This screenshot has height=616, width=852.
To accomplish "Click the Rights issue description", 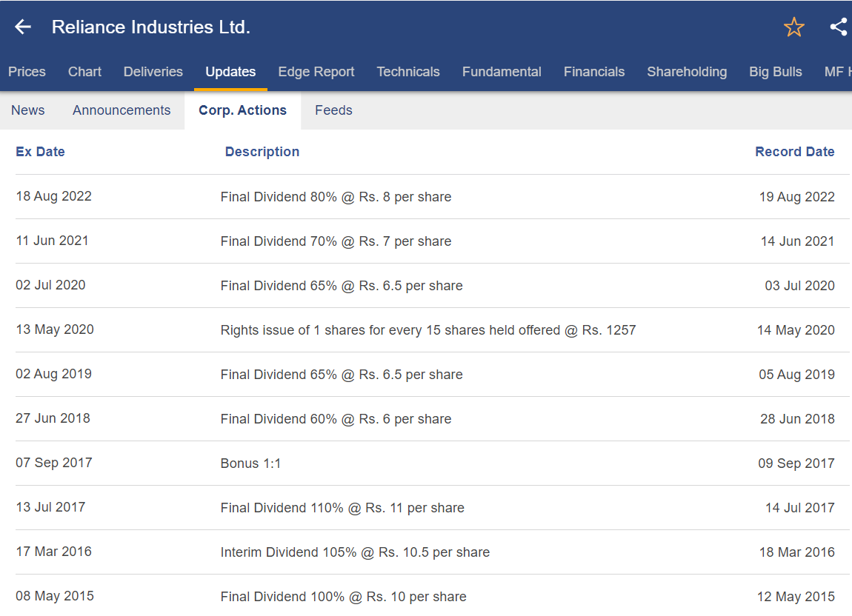I will (428, 330).
